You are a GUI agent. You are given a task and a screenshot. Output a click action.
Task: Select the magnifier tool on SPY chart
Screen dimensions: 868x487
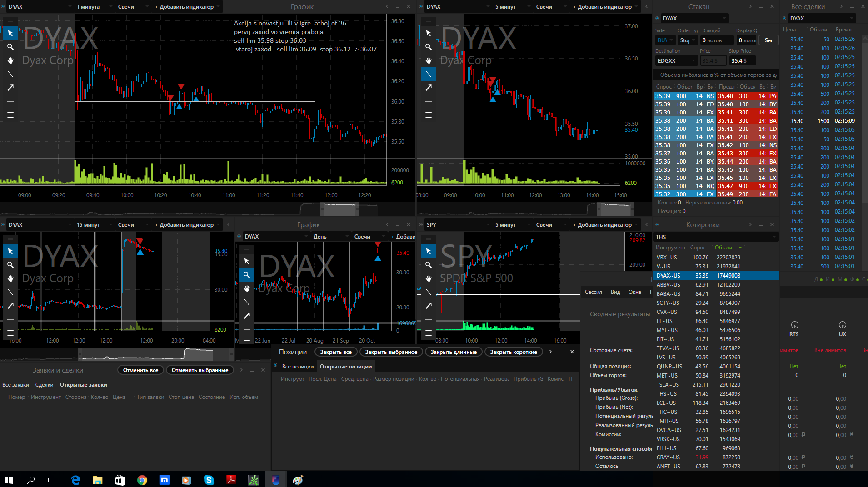[x=429, y=265]
